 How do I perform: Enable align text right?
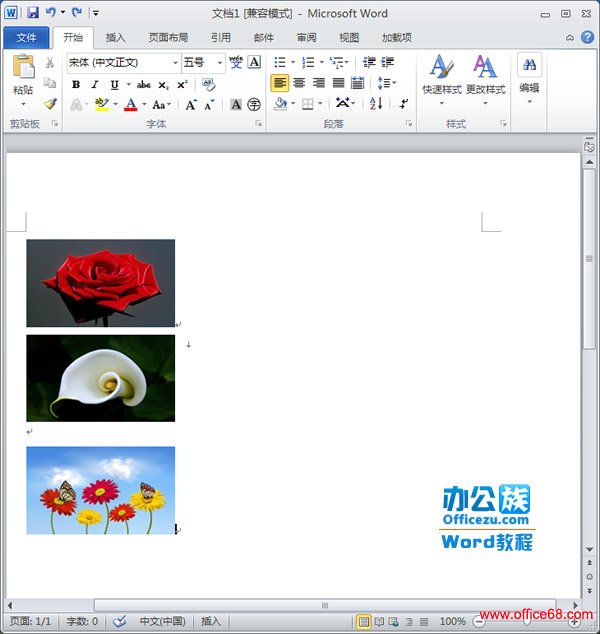(x=319, y=83)
